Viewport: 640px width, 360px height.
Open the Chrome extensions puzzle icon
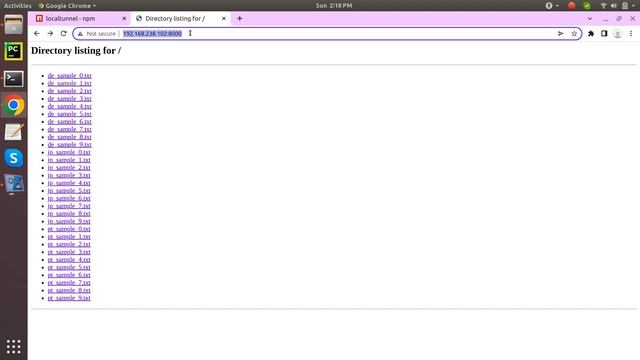pyautogui.click(x=591, y=33)
